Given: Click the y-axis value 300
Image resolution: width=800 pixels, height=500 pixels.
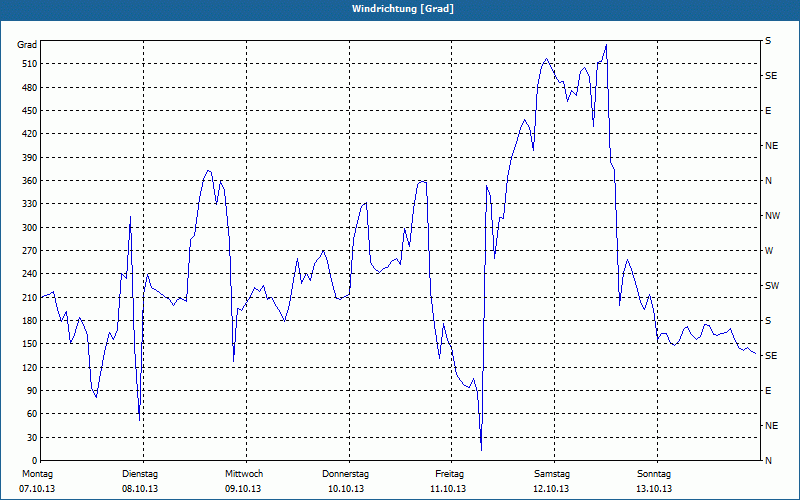Looking at the screenshot, I should (x=30, y=228).
